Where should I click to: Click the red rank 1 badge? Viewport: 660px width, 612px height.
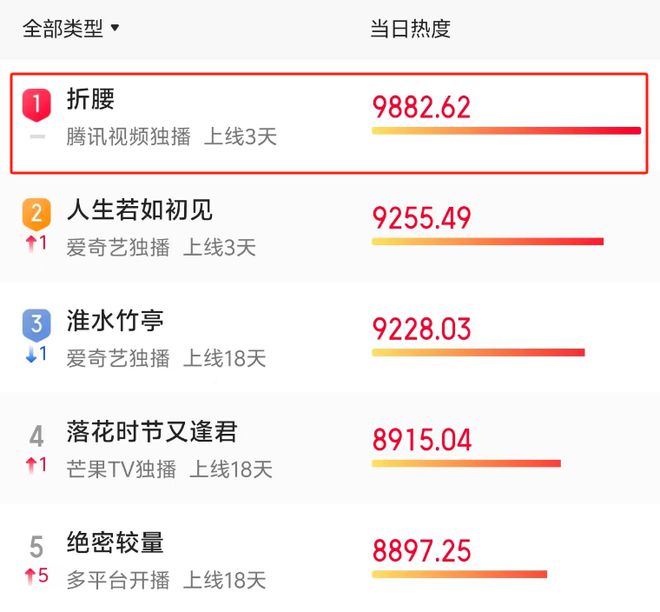[37, 105]
